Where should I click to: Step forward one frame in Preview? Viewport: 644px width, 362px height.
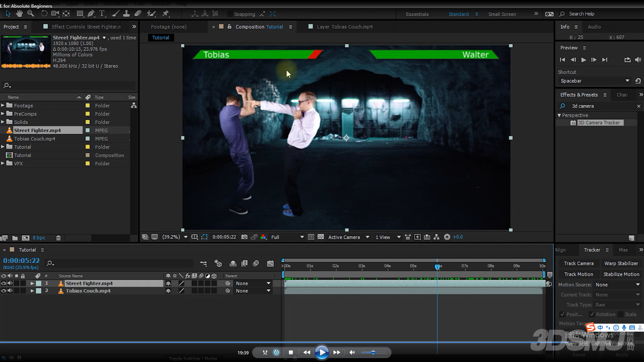[x=594, y=60]
